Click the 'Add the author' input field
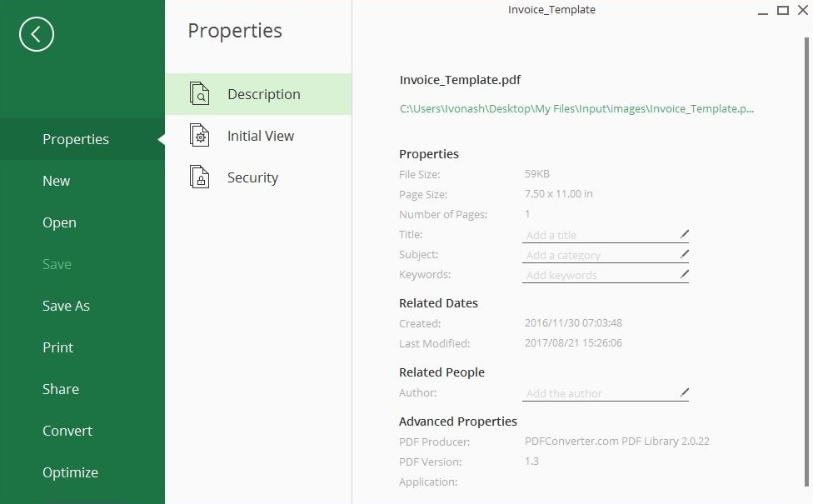The height and width of the screenshot is (504, 813). point(598,393)
